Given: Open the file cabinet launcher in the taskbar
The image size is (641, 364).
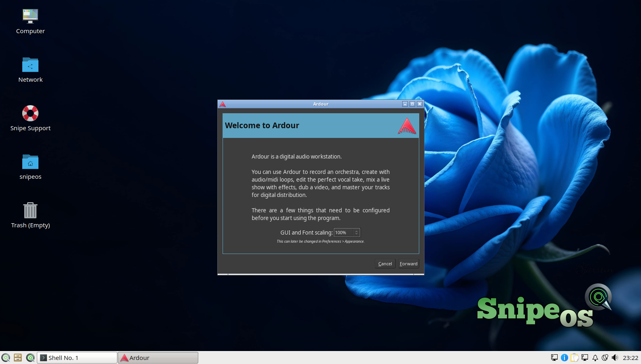Looking at the screenshot, I should click(18, 358).
